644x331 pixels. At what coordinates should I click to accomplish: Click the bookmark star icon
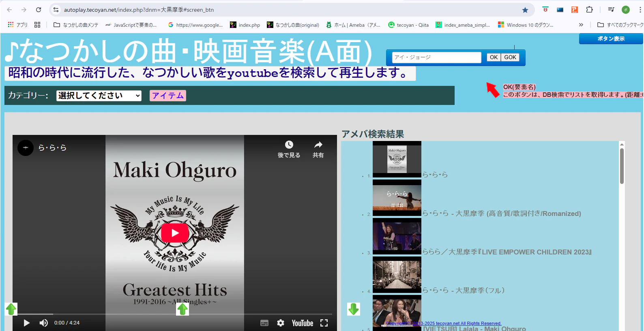[x=525, y=10]
